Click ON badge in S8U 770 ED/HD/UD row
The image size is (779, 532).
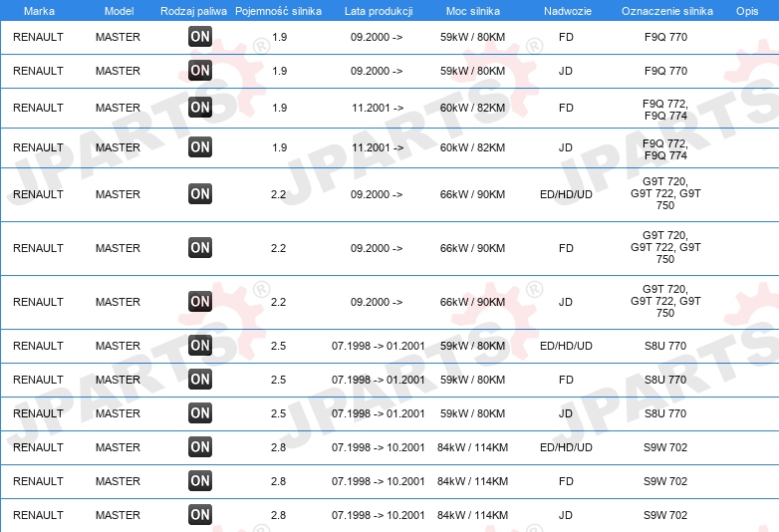pyautogui.click(x=200, y=346)
